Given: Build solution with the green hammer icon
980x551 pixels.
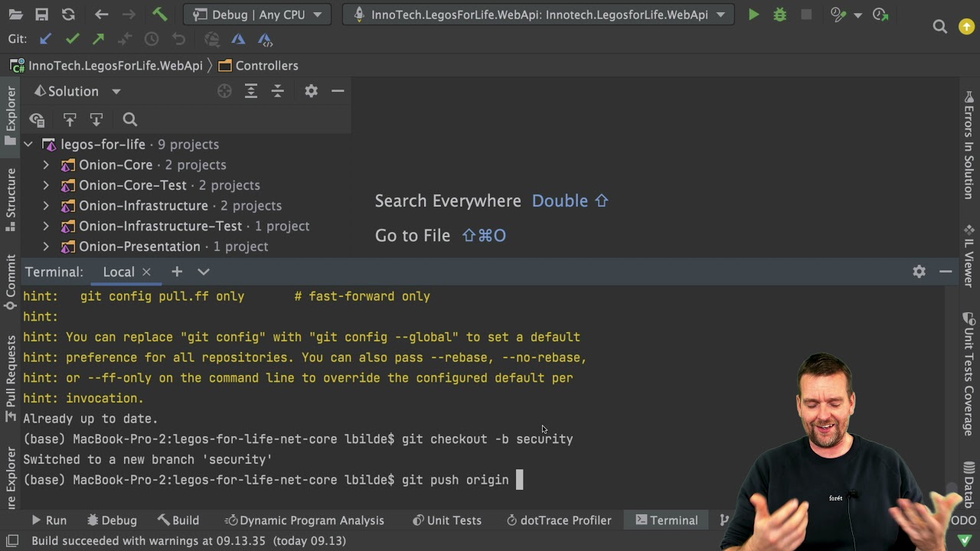Looking at the screenshot, I should [159, 15].
